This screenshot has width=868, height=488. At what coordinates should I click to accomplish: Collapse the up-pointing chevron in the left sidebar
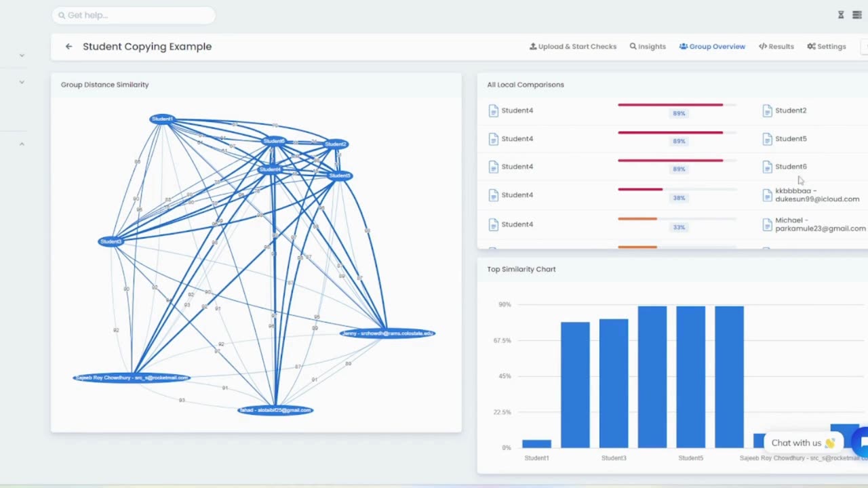(22, 144)
